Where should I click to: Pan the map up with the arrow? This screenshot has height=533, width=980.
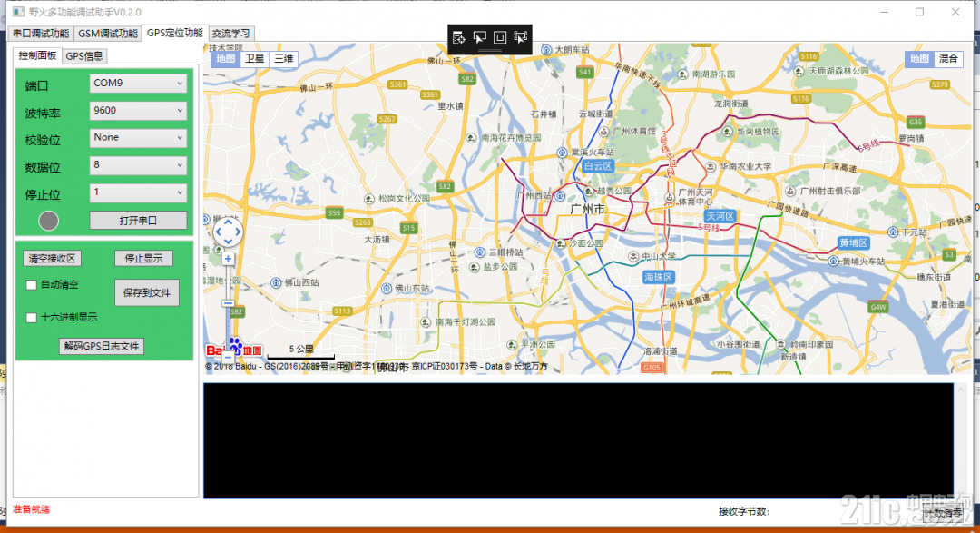click(x=228, y=222)
